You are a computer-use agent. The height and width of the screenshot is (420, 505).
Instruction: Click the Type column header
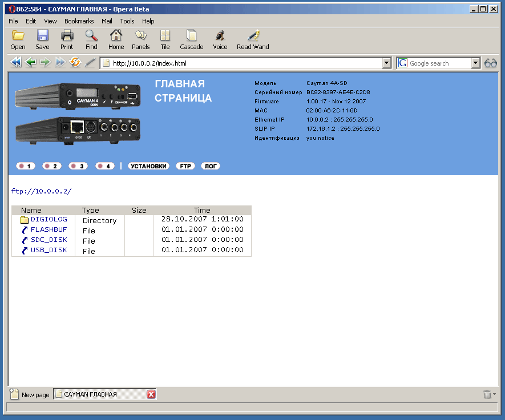click(91, 211)
